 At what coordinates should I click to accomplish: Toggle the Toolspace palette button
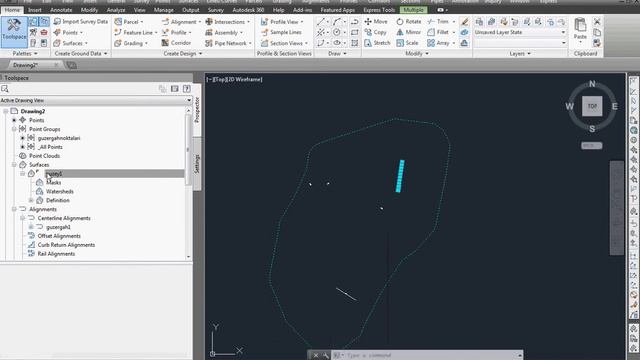click(x=14, y=31)
